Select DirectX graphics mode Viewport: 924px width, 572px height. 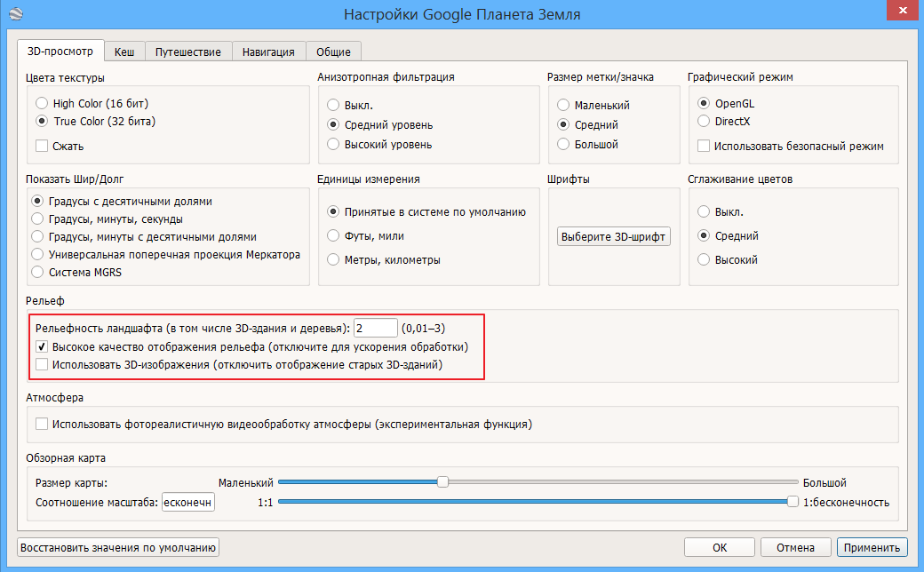(x=705, y=121)
